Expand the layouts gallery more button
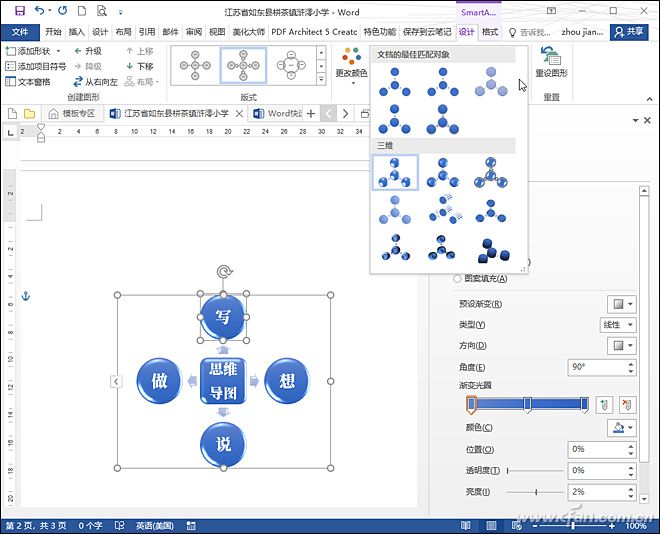The height and width of the screenshot is (534, 660). tap(322, 79)
